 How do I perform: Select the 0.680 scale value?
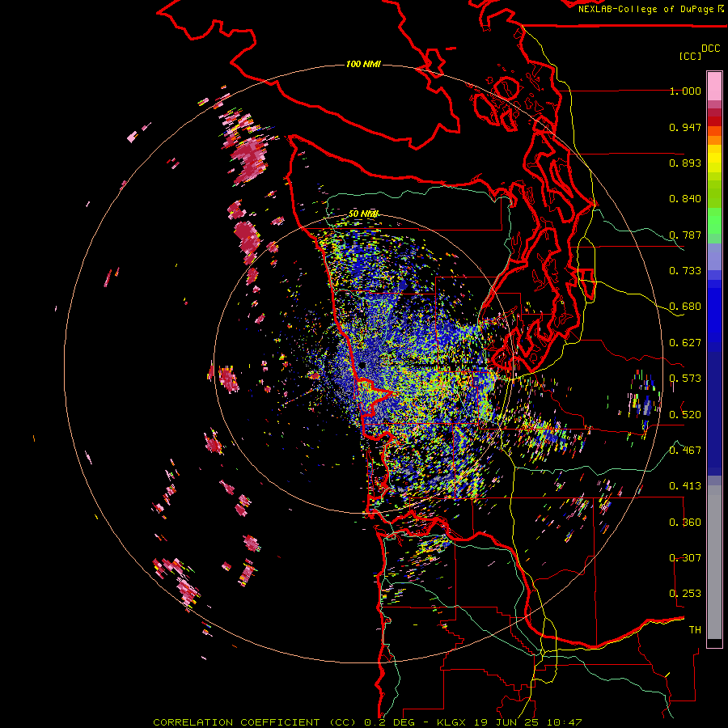coord(685,307)
